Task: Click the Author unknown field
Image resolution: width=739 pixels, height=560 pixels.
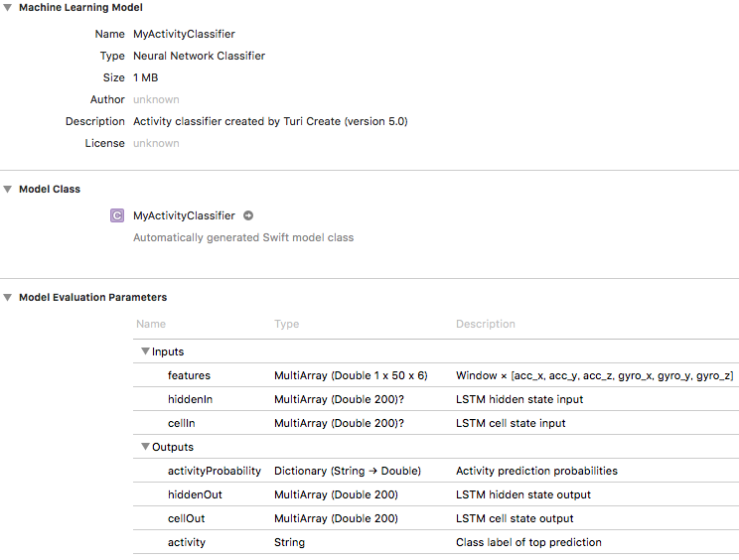Action: coord(156,100)
